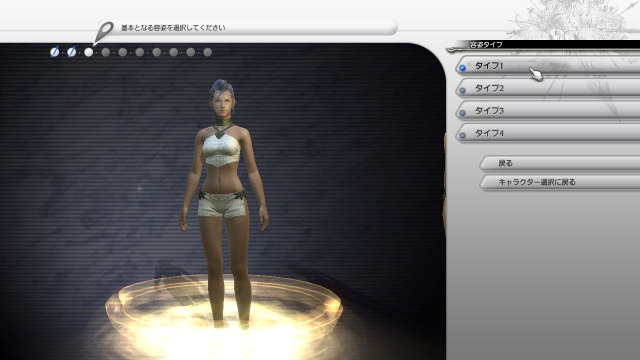Select the current white third step dot

coord(89,52)
